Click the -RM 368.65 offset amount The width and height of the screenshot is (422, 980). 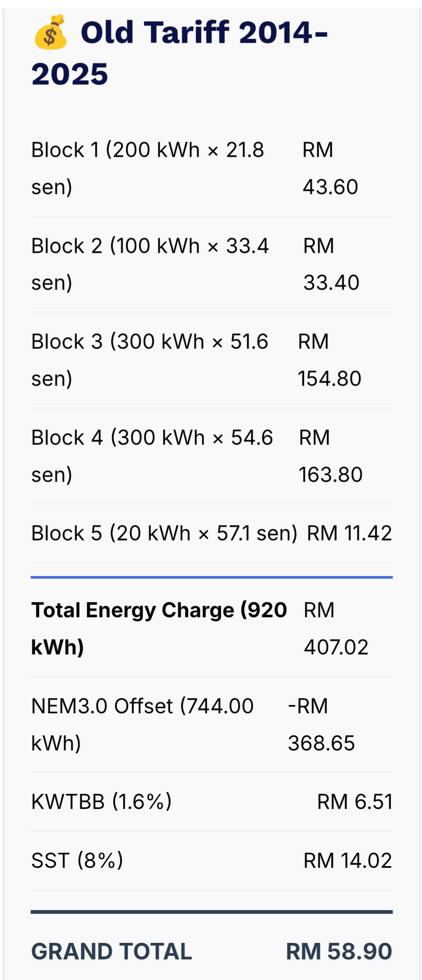click(321, 724)
